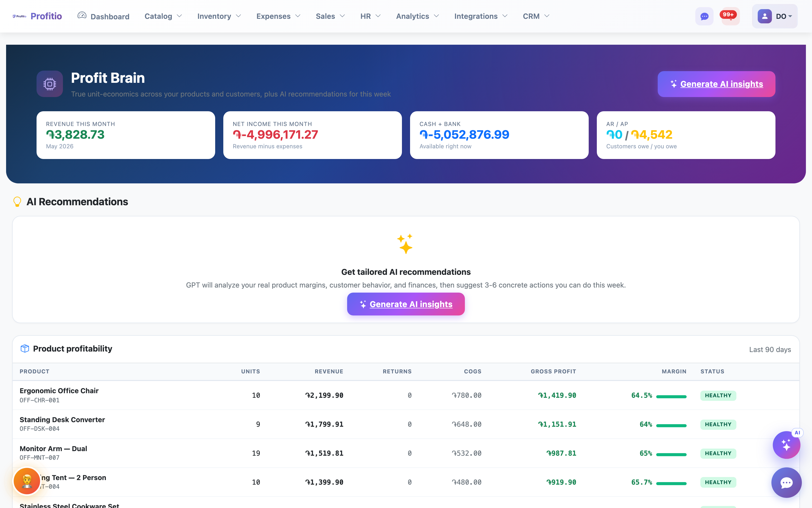Click Generate AI insights in recommendations card
812x508 pixels.
[406, 304]
